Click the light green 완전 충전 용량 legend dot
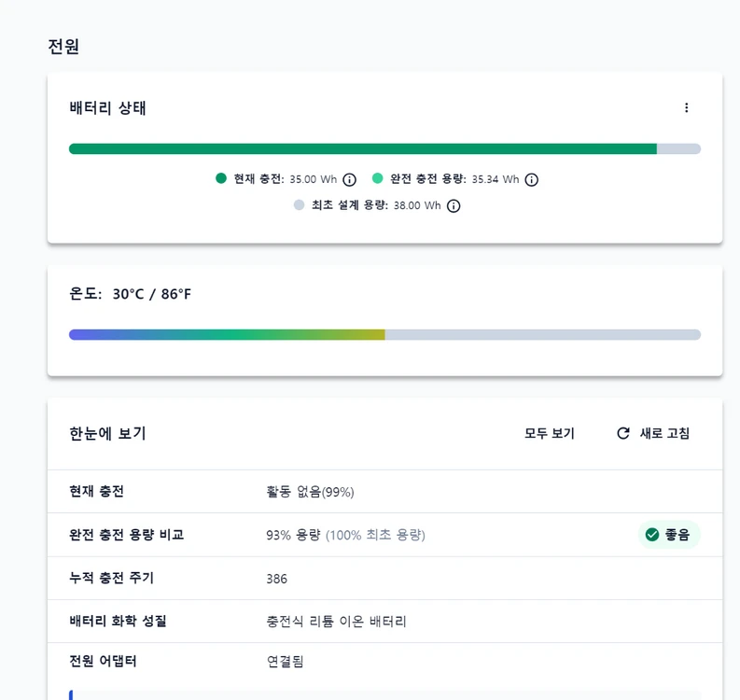Viewport: 740px width, 700px height. 378,178
